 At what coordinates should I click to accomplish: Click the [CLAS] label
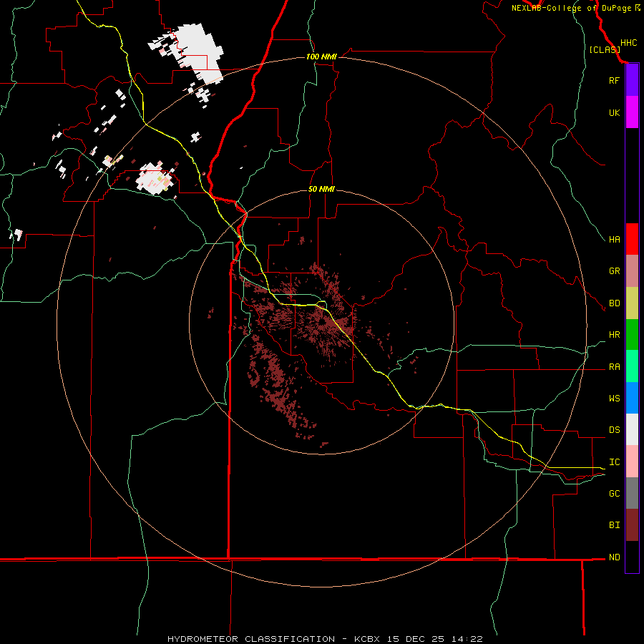click(x=605, y=50)
